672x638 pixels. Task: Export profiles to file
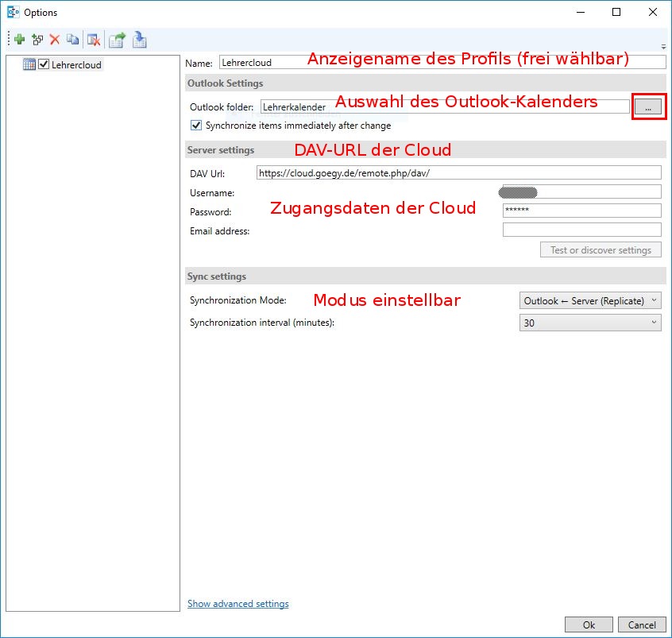(118, 39)
